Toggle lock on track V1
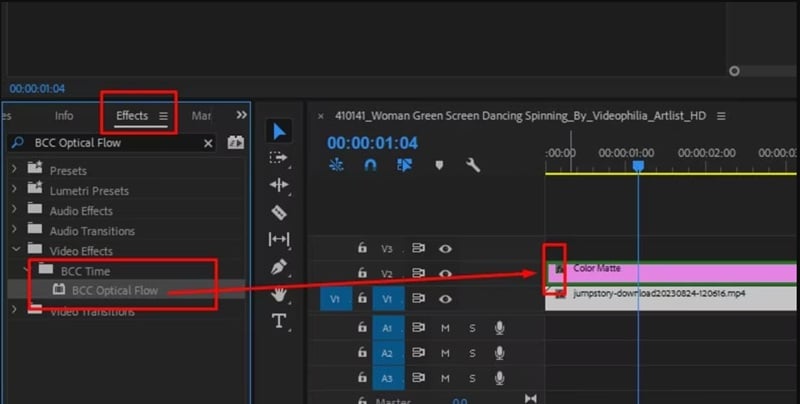800x404 pixels. click(x=362, y=298)
